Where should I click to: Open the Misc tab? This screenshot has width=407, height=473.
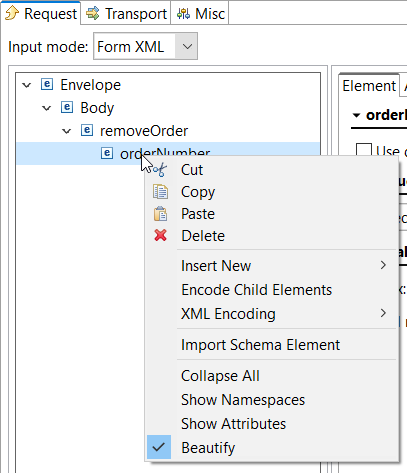(200, 13)
